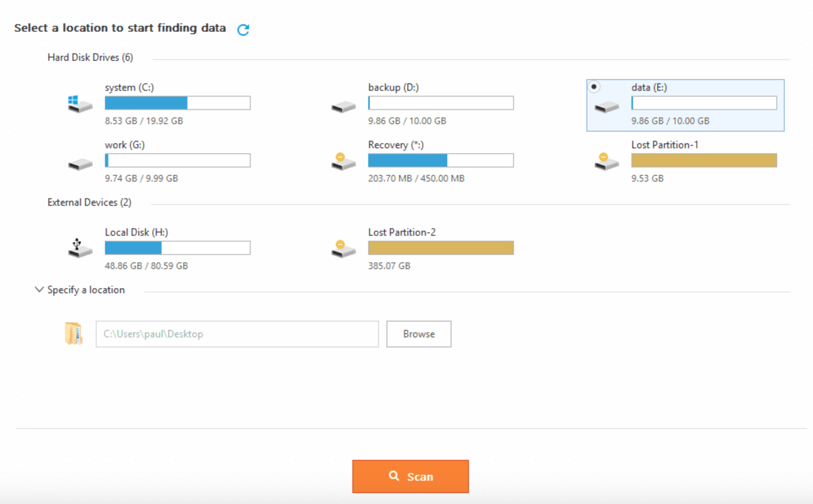
Task: Click the Lost Partition-2 yellow bar
Action: click(441, 248)
